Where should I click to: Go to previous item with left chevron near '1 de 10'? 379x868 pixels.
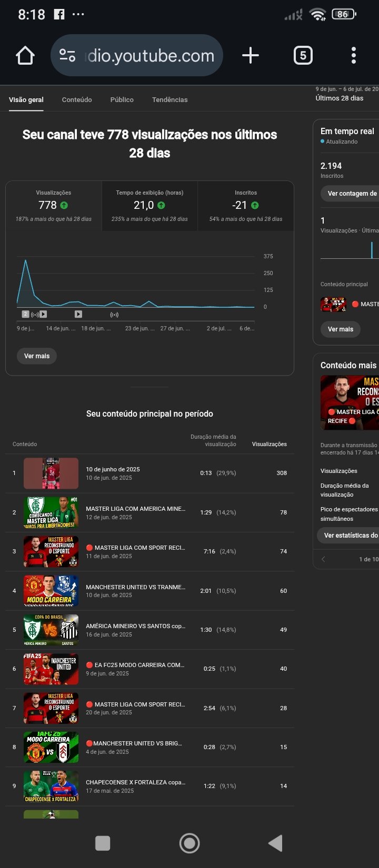pos(323,559)
